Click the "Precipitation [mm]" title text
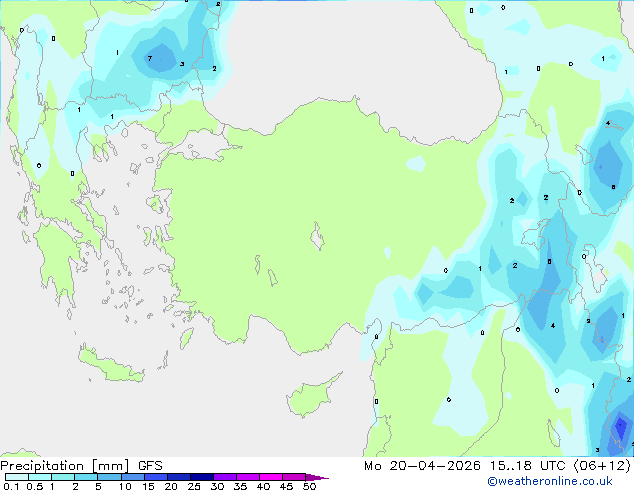The image size is (634, 490). 65,466
